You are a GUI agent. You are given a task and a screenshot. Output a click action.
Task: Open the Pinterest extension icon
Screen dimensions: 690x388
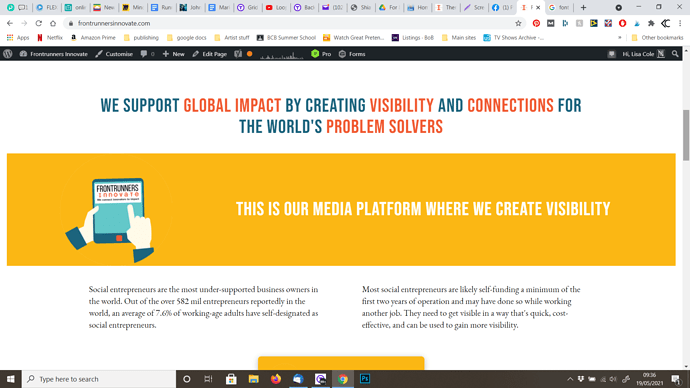pyautogui.click(x=536, y=23)
